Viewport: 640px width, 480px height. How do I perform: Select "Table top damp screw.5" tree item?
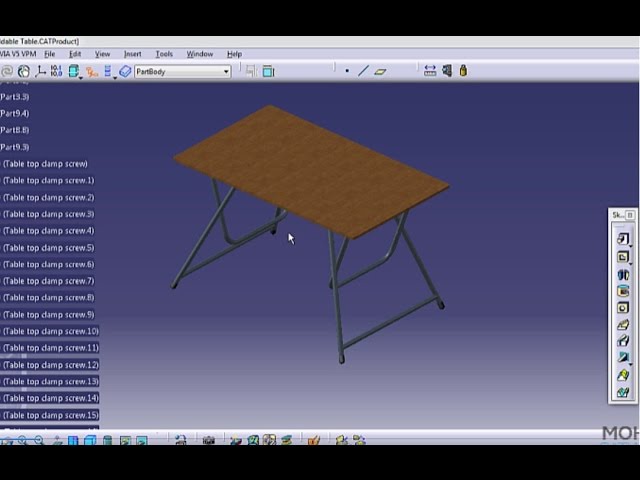pos(48,248)
